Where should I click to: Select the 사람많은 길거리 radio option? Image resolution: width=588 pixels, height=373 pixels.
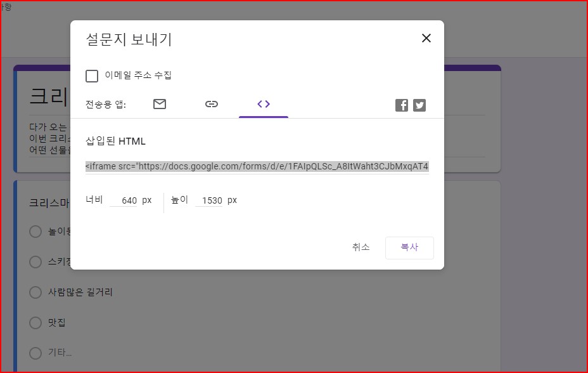tap(35, 292)
